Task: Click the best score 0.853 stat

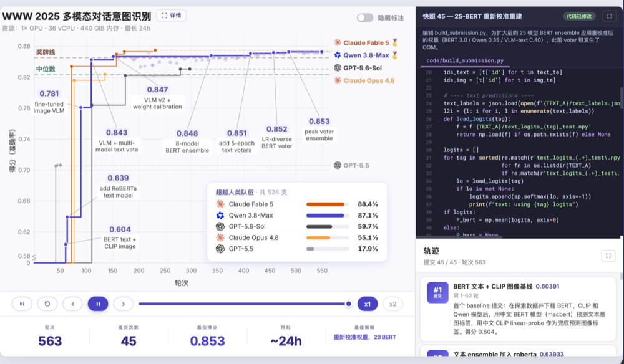Action: (x=207, y=341)
